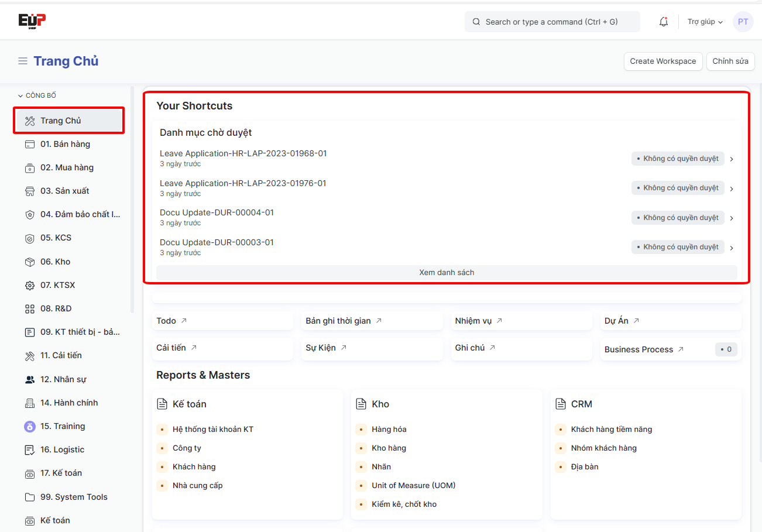Open 15. Training purple badge icon

pos(30,426)
